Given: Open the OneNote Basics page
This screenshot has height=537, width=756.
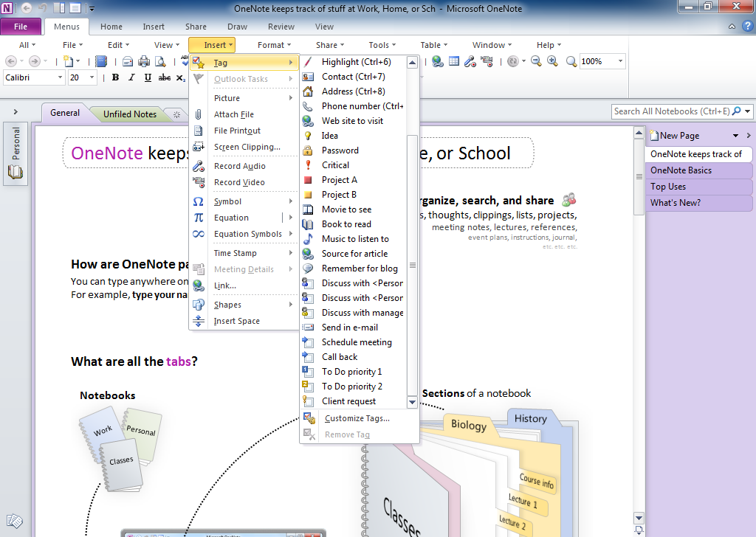Looking at the screenshot, I should coord(698,170).
